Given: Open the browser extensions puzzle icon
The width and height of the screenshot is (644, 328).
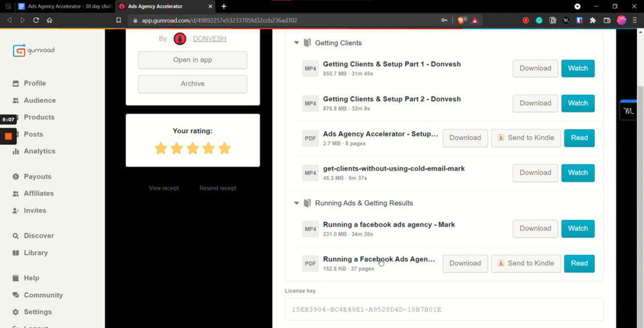Looking at the screenshot, I should pyautogui.click(x=593, y=21).
